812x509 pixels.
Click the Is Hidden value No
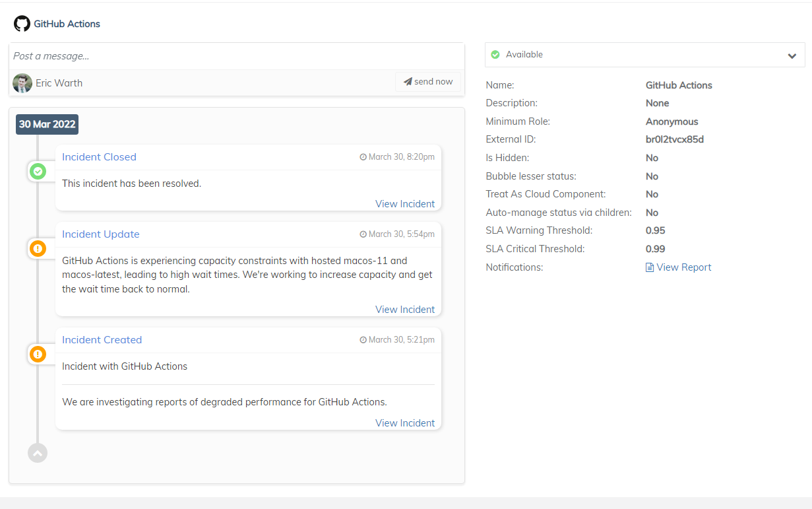pos(652,158)
